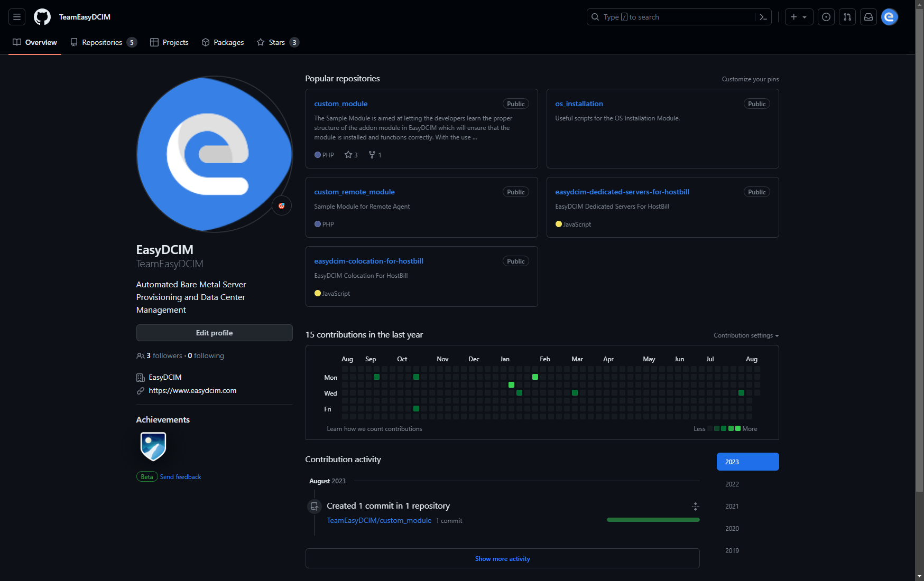Click the brightest green legend square
924x581 pixels.
click(x=738, y=428)
